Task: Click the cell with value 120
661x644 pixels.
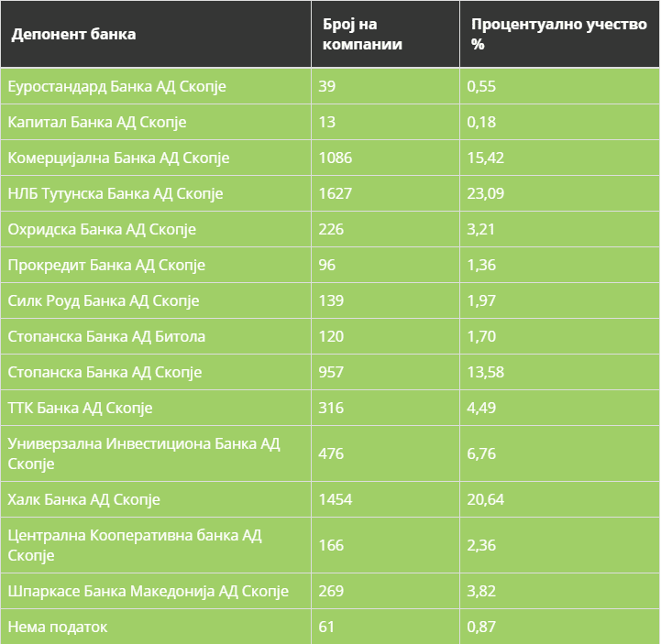Action: [x=385, y=336]
